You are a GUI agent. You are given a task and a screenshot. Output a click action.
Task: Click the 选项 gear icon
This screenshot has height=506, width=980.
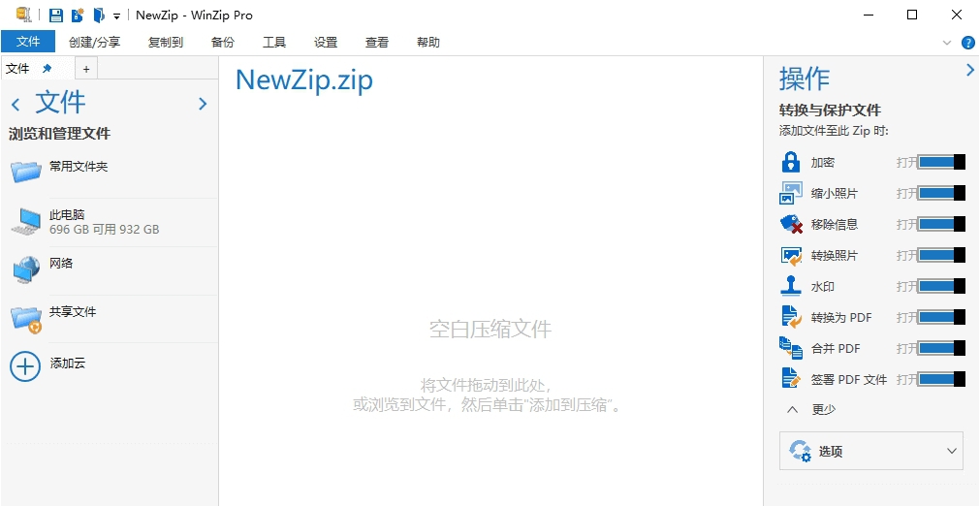tap(800, 451)
